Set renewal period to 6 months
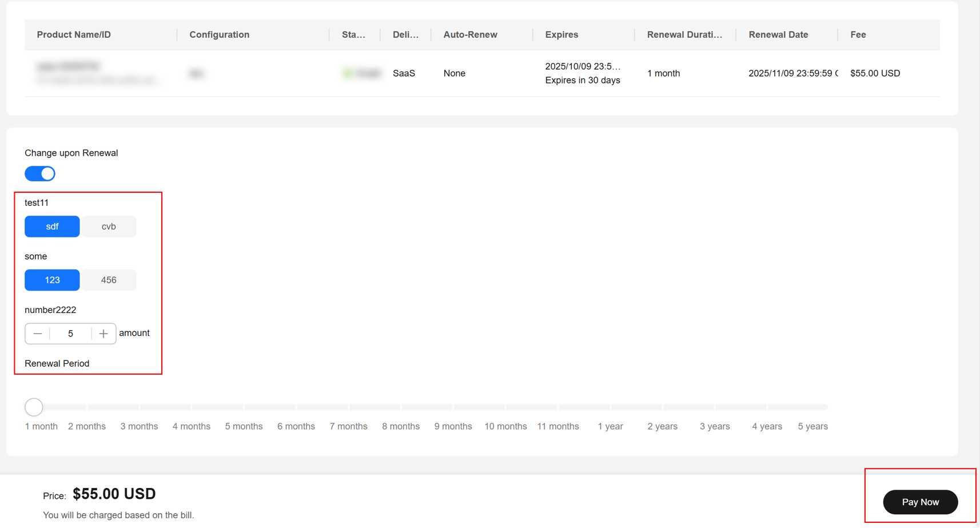 [x=296, y=426]
